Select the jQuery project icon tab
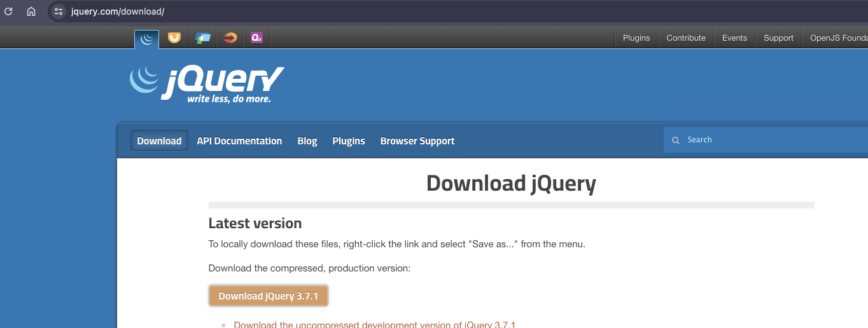Image resolution: width=868 pixels, height=328 pixels. [147, 38]
